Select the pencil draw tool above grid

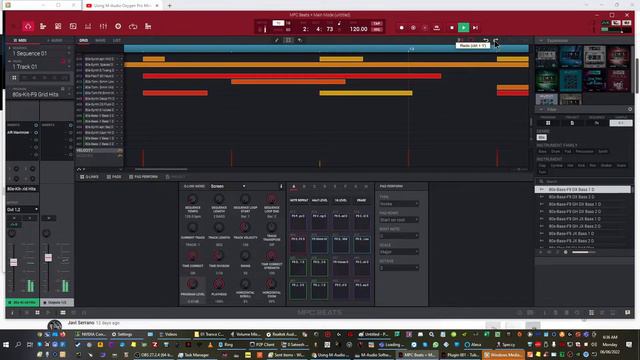277,40
